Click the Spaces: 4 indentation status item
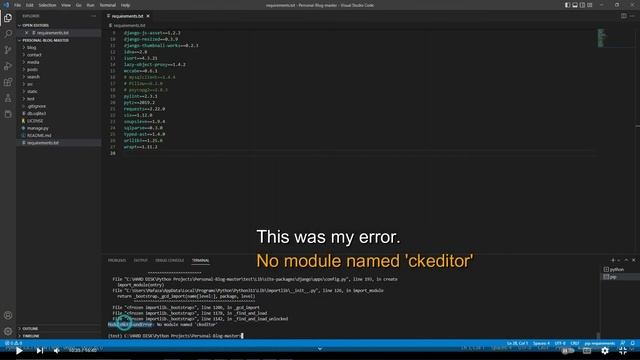 541,343
